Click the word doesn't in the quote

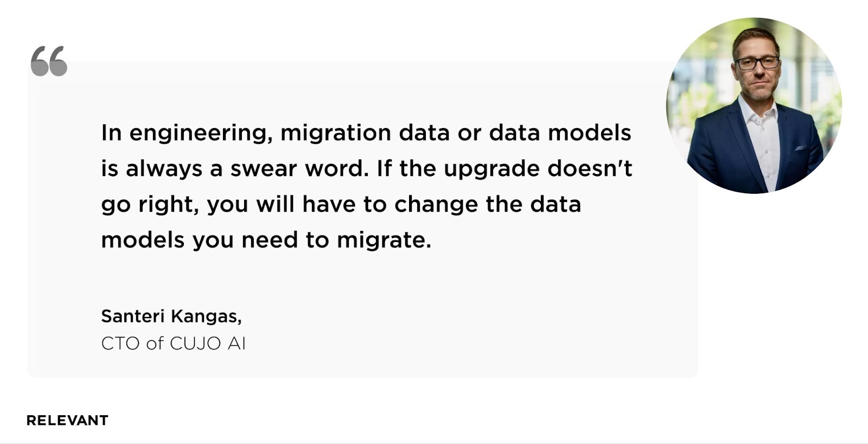(590, 168)
